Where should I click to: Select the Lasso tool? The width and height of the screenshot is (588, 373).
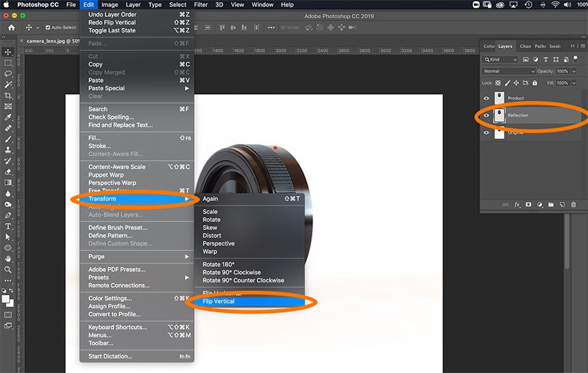coord(8,74)
